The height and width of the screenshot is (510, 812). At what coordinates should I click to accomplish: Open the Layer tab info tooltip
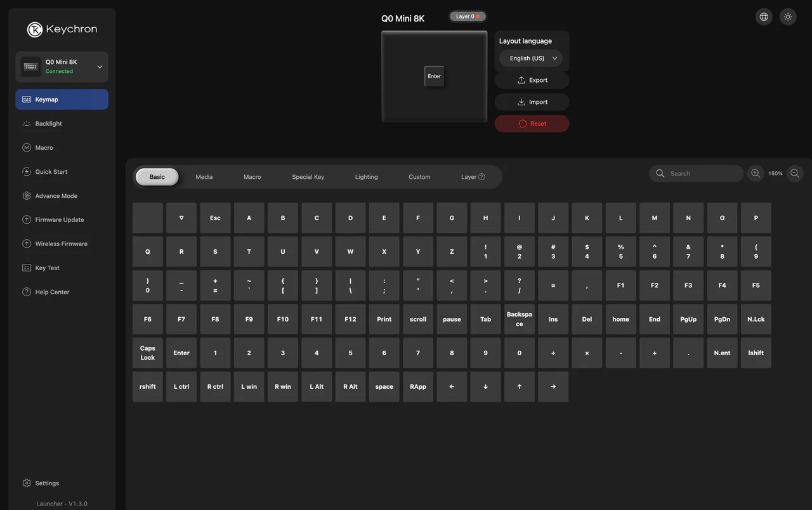pyautogui.click(x=481, y=176)
